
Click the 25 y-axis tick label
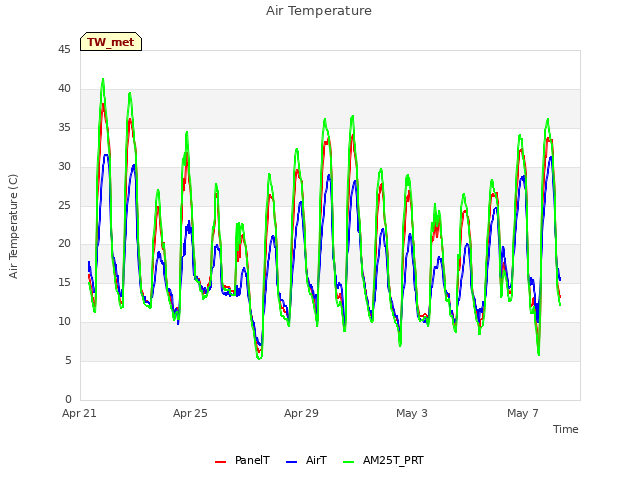[64, 205]
